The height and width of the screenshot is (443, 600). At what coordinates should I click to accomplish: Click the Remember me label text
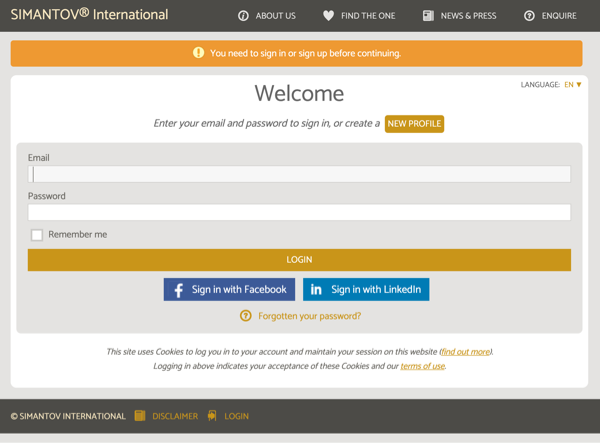tap(78, 235)
